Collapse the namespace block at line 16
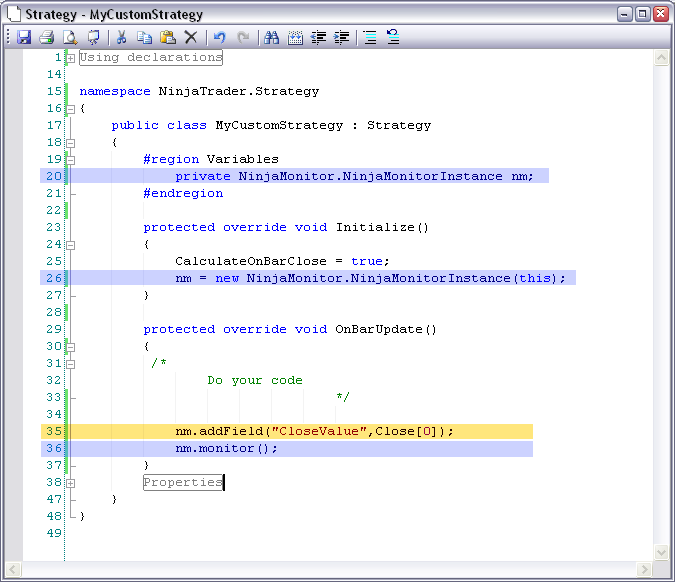675x582 pixels. pos(71,109)
